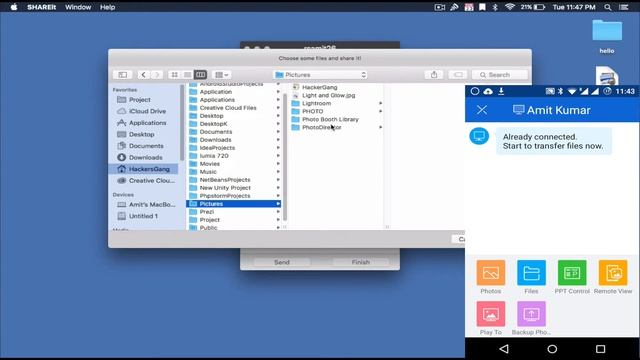The height and width of the screenshot is (360, 640).
Task: Go back in the file dialog
Action: (x=143, y=75)
